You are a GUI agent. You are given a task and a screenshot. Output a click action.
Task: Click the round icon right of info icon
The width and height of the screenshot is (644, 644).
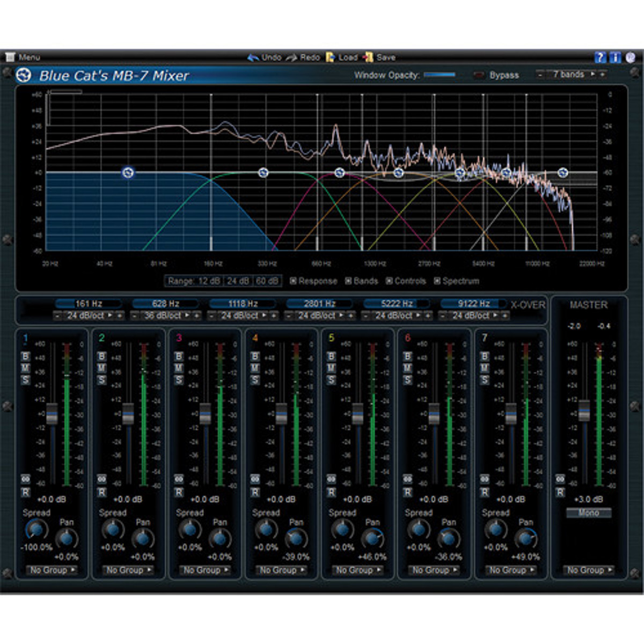[x=630, y=57]
